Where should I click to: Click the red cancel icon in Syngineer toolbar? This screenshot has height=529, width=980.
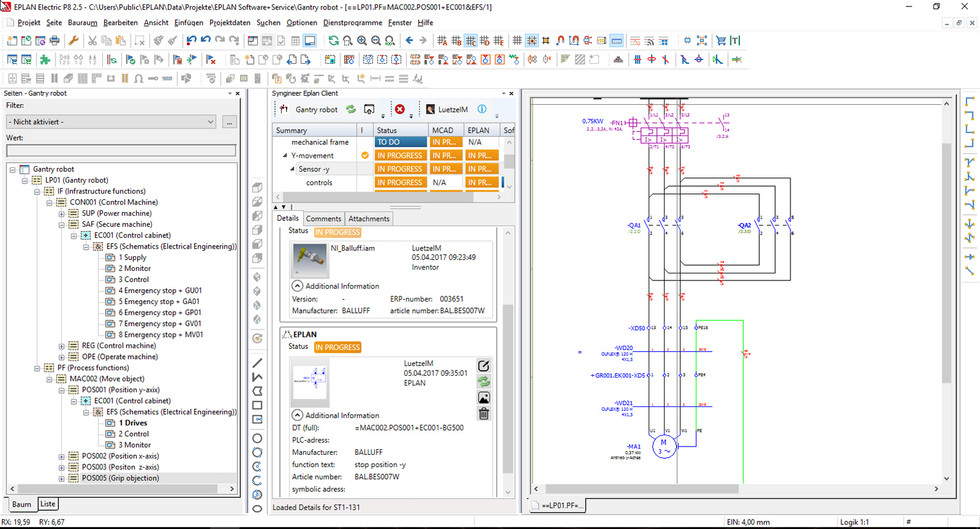click(x=399, y=109)
